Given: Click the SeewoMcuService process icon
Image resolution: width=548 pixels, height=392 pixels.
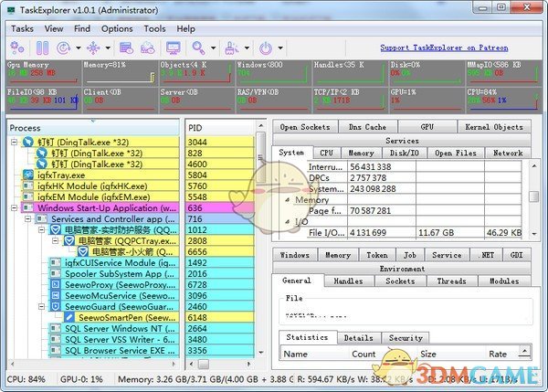Looking at the screenshot, I should pyautogui.click(x=56, y=295).
